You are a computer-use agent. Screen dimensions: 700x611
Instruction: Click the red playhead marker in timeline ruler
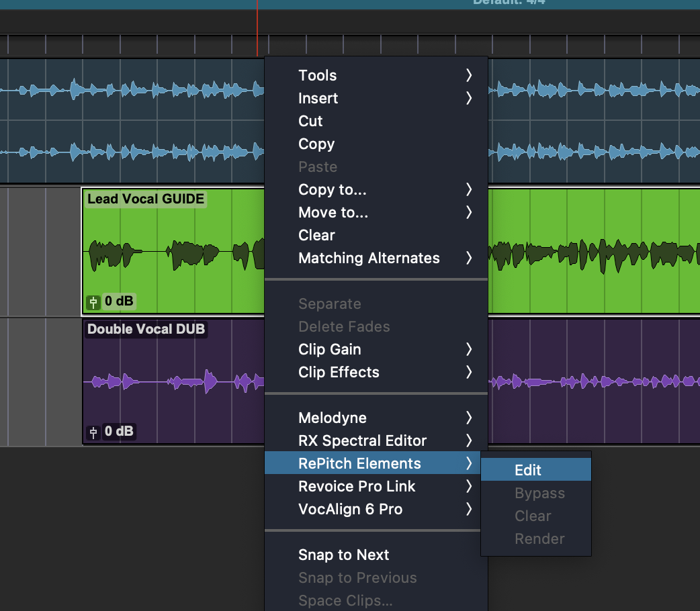[257, 27]
